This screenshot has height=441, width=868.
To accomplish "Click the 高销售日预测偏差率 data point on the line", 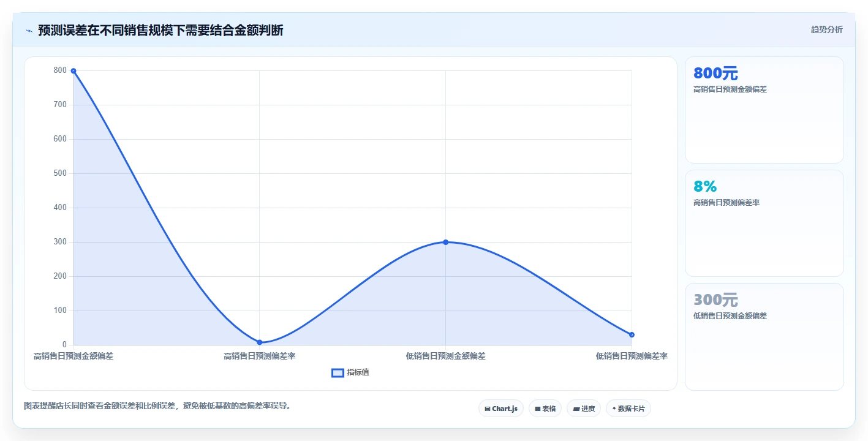I will pos(260,342).
